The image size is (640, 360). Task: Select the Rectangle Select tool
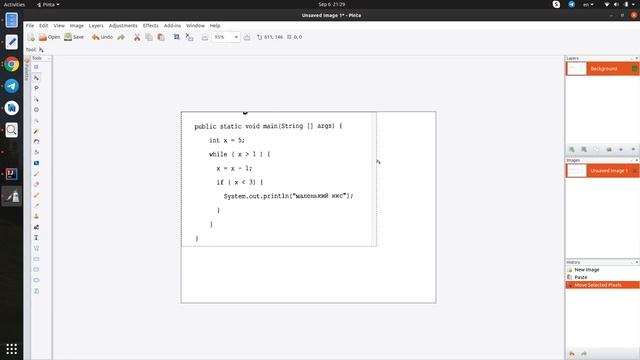click(x=36, y=67)
